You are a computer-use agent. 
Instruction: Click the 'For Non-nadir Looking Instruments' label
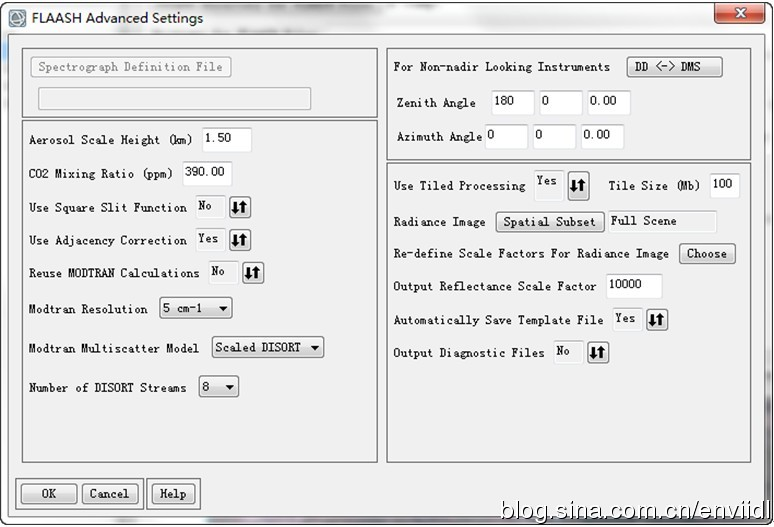coord(502,67)
